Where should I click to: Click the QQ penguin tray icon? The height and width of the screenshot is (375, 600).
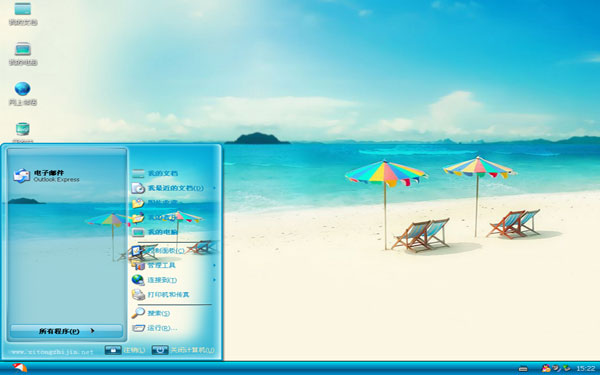pyautogui.click(x=546, y=368)
